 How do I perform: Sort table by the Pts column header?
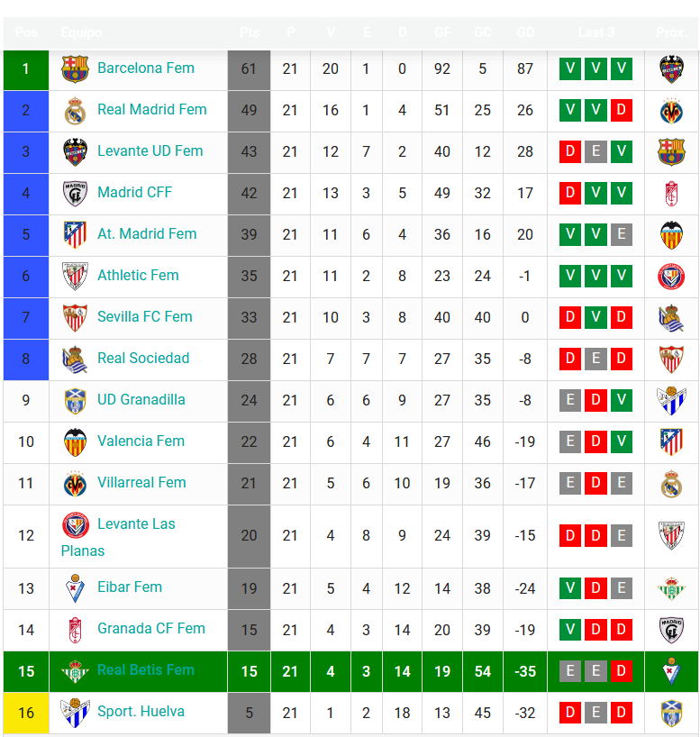[x=250, y=32]
